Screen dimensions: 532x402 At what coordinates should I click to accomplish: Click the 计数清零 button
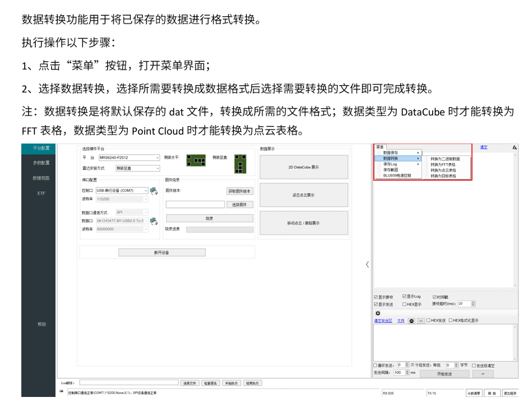[474, 393]
